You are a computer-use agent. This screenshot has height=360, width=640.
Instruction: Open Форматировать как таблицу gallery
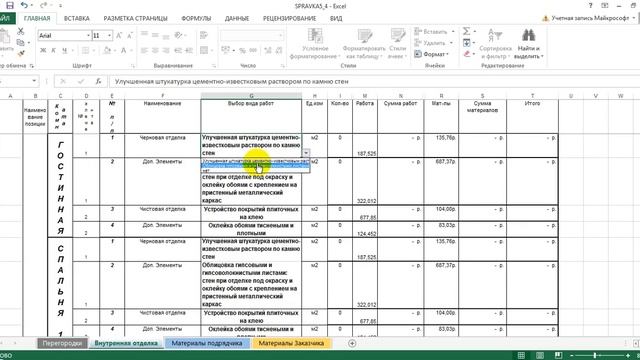pyautogui.click(x=364, y=44)
